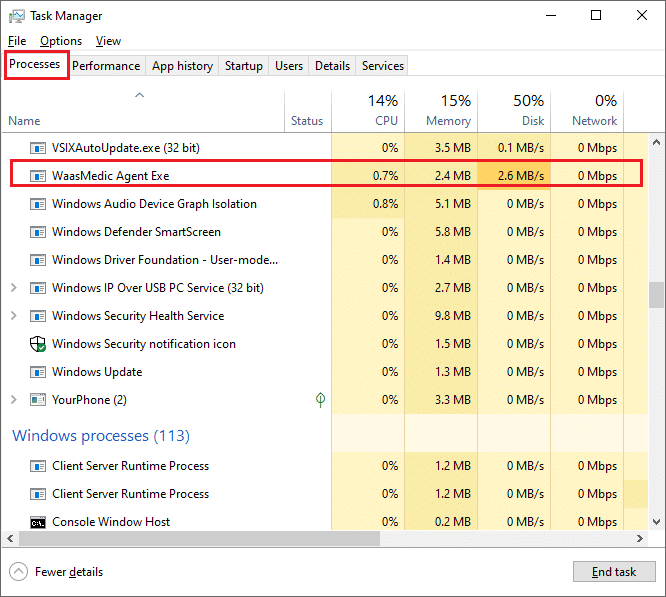Open the Options menu
This screenshot has height=597, width=666.
[x=61, y=41]
